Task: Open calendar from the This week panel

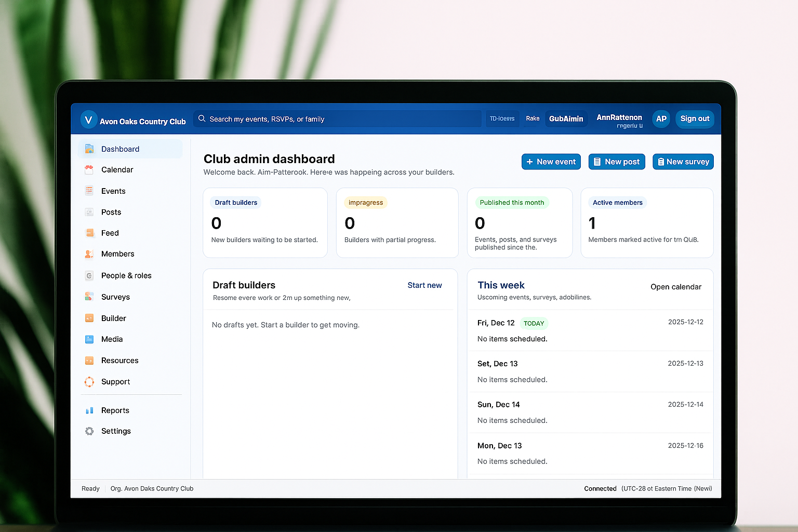Action: [675, 286]
